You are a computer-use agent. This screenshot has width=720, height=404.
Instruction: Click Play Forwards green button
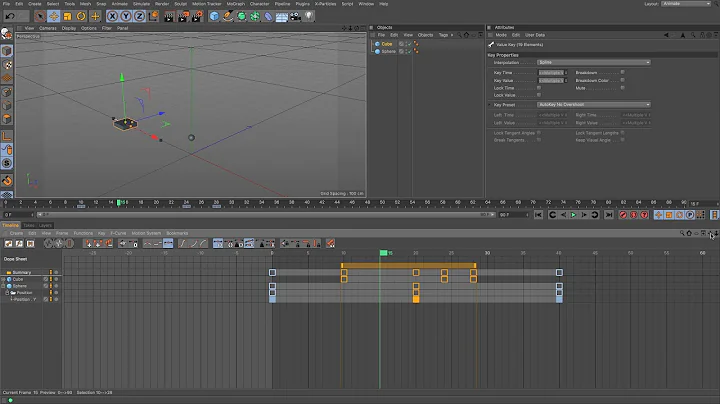point(574,215)
